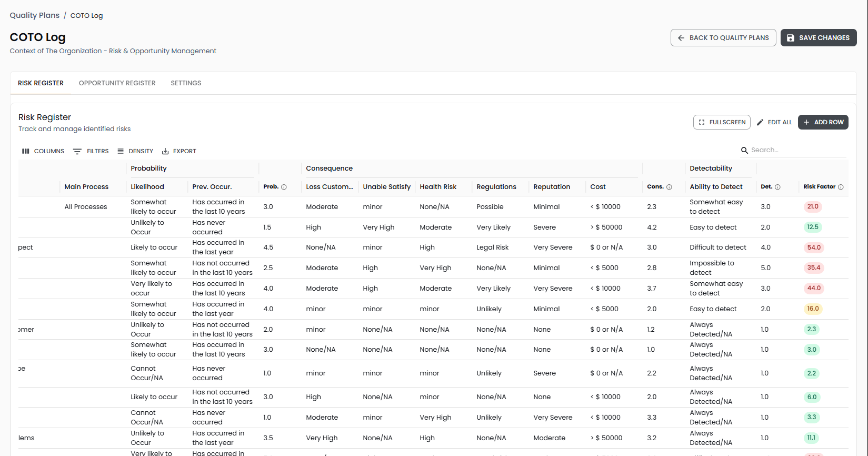The image size is (868, 456).
Task: Sort by the Likelihood column header
Action: [x=147, y=187]
